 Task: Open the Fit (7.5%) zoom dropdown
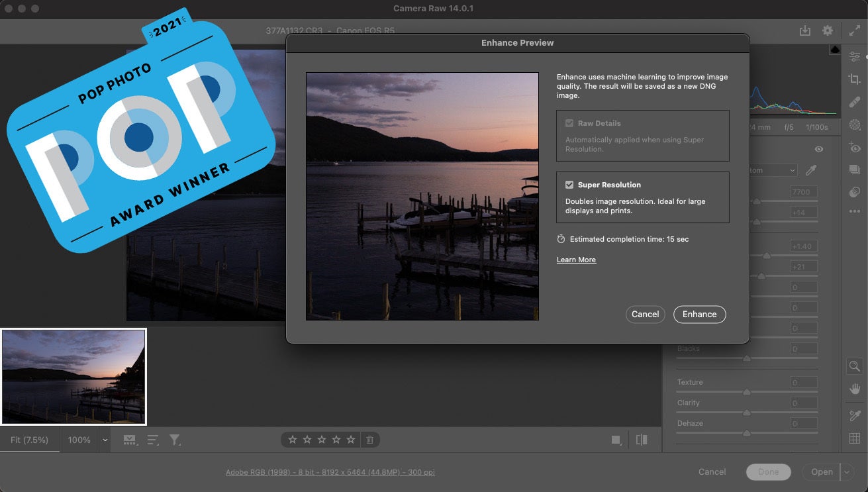click(x=29, y=439)
